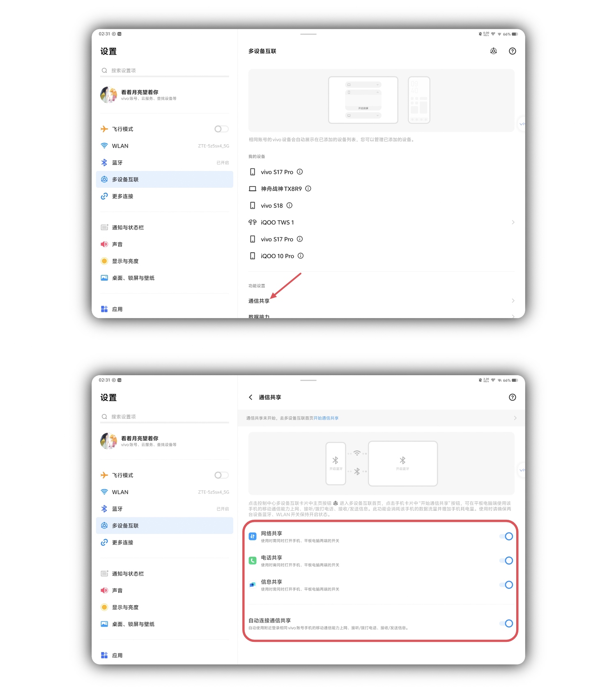Select 多设备互联 highlighted item in 通信共享 screenshot
Image resolution: width=616 pixels, height=692 pixels.
[x=164, y=526]
